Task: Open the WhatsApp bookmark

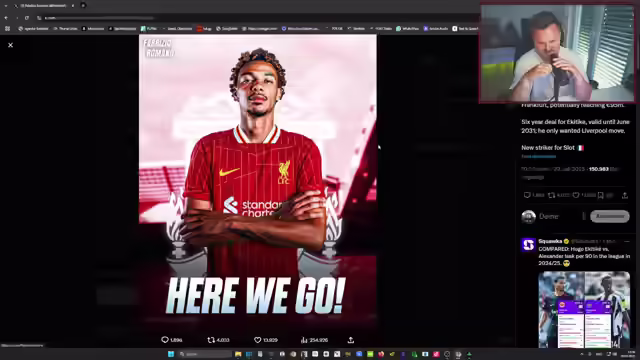Action: tap(407, 29)
